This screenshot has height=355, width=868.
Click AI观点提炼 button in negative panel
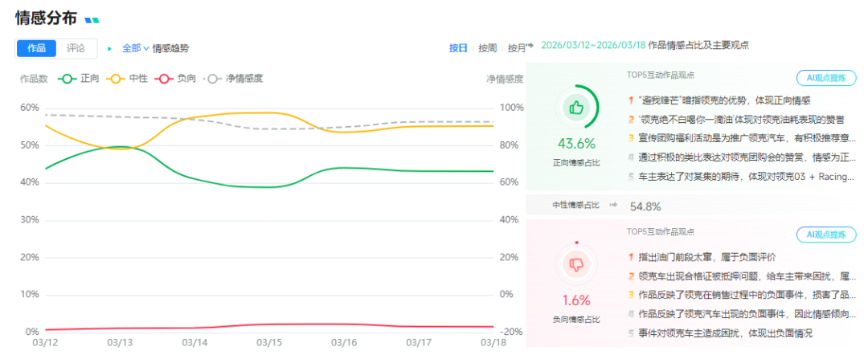point(825,235)
